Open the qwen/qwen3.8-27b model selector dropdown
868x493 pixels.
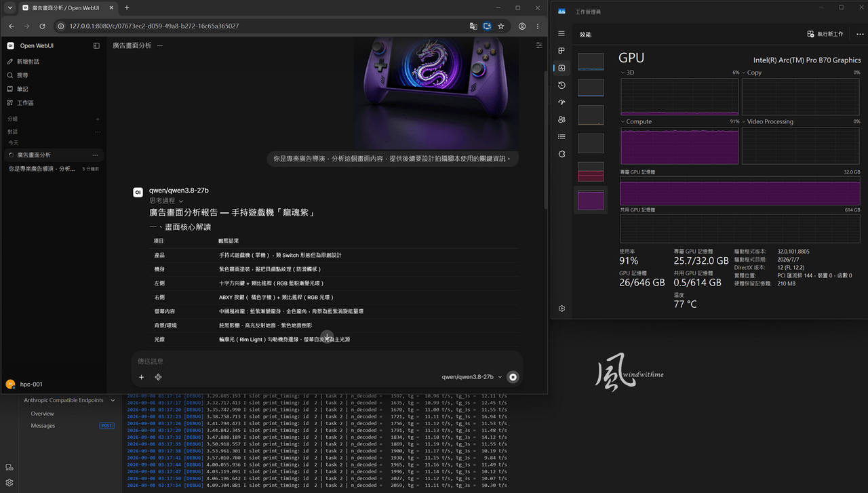[x=472, y=376]
